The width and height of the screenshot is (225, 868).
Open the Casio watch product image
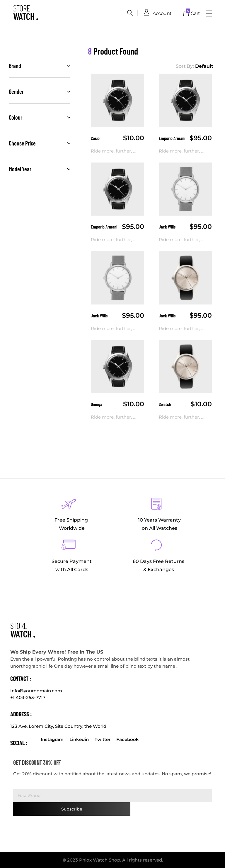point(117,100)
